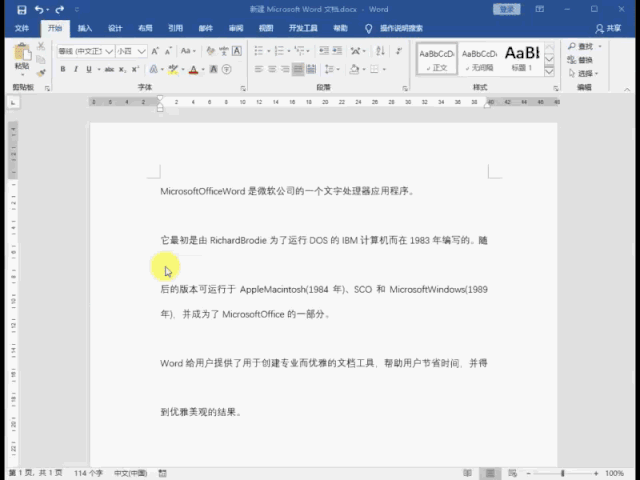Click the character border icon

pos(237,51)
